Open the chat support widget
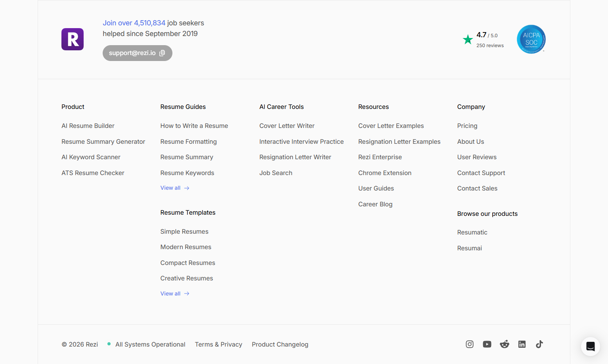608x364 pixels. [591, 347]
